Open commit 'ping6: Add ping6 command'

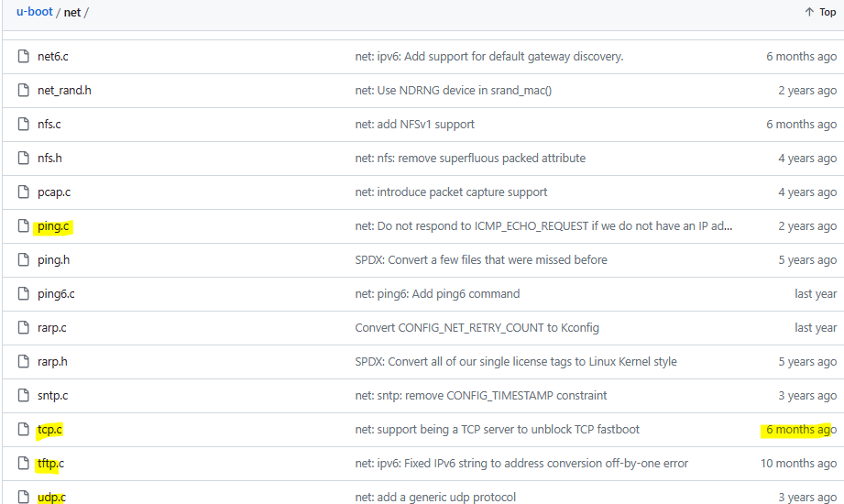437,294
